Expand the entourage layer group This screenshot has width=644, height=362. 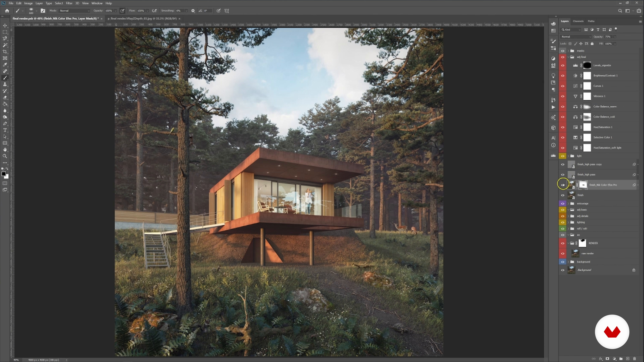coord(568,204)
